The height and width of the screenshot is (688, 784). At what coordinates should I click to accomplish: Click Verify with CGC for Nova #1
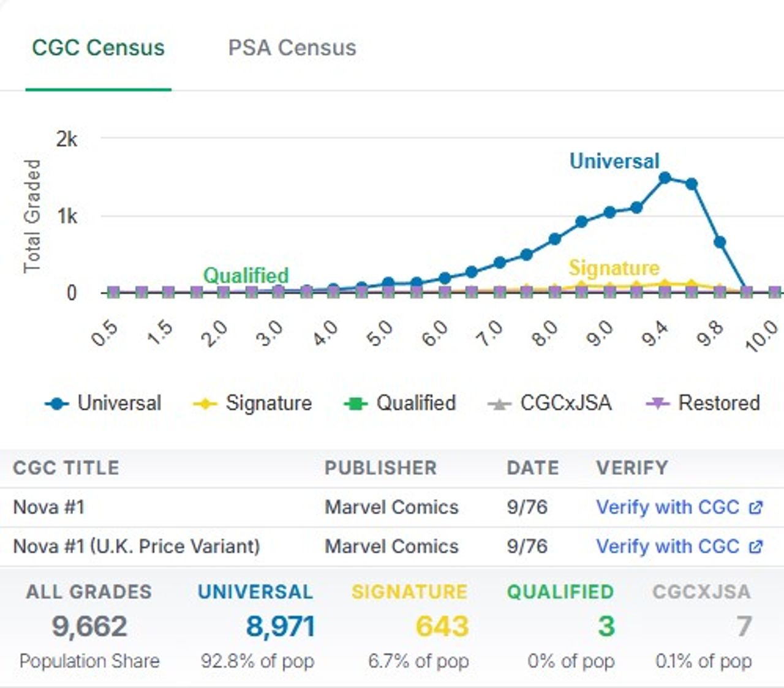click(x=668, y=507)
